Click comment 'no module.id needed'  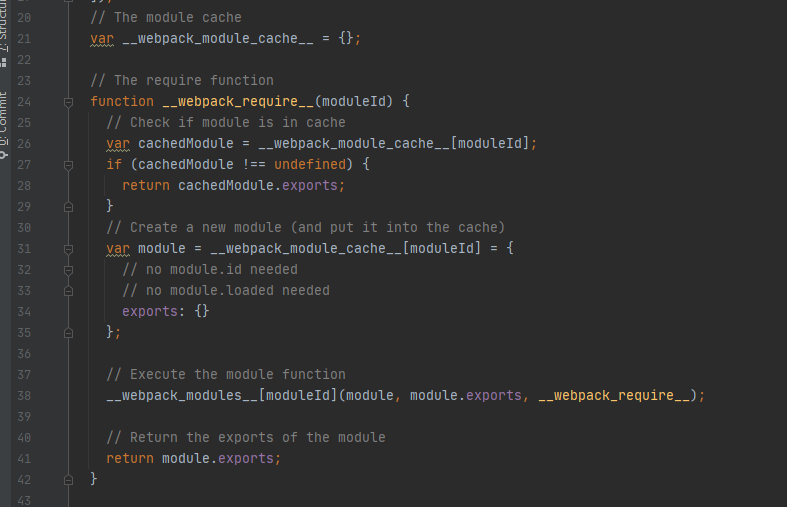tap(210, 270)
